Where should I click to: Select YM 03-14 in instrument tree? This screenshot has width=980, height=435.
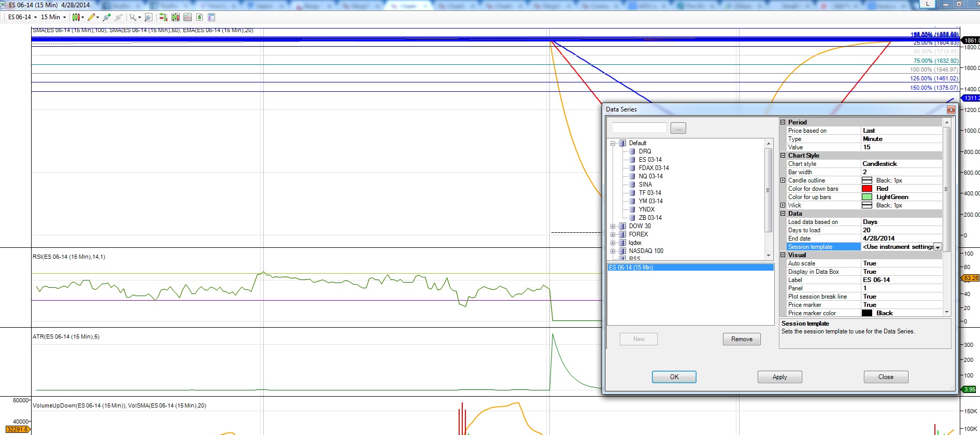650,201
